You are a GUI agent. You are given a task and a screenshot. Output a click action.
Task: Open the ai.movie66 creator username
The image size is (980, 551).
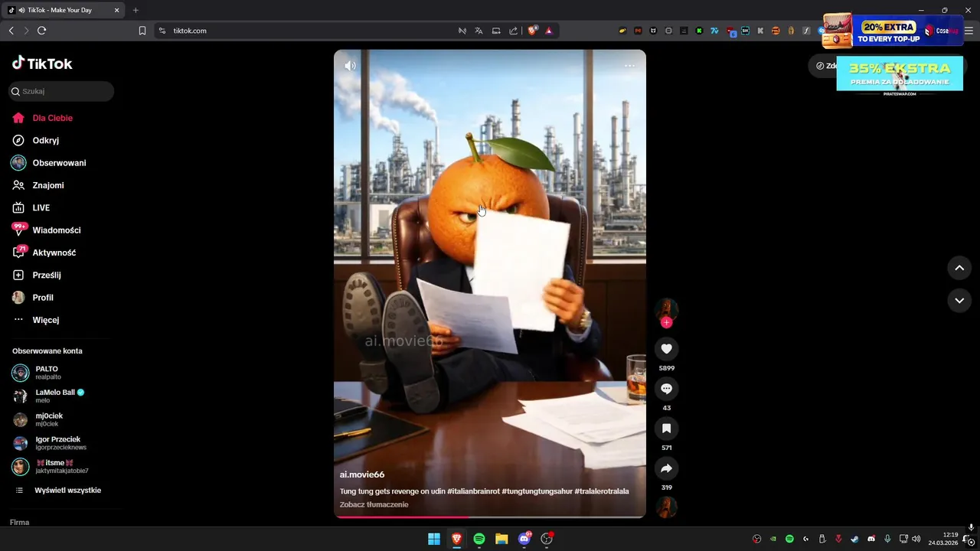(x=362, y=474)
